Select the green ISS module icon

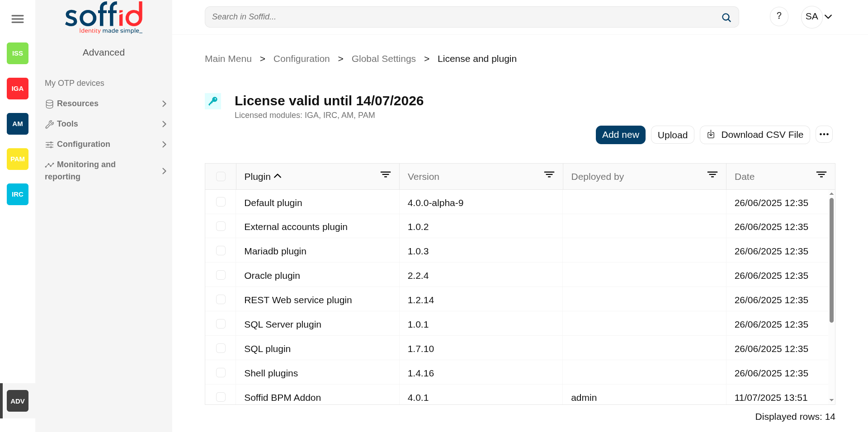coord(18,53)
